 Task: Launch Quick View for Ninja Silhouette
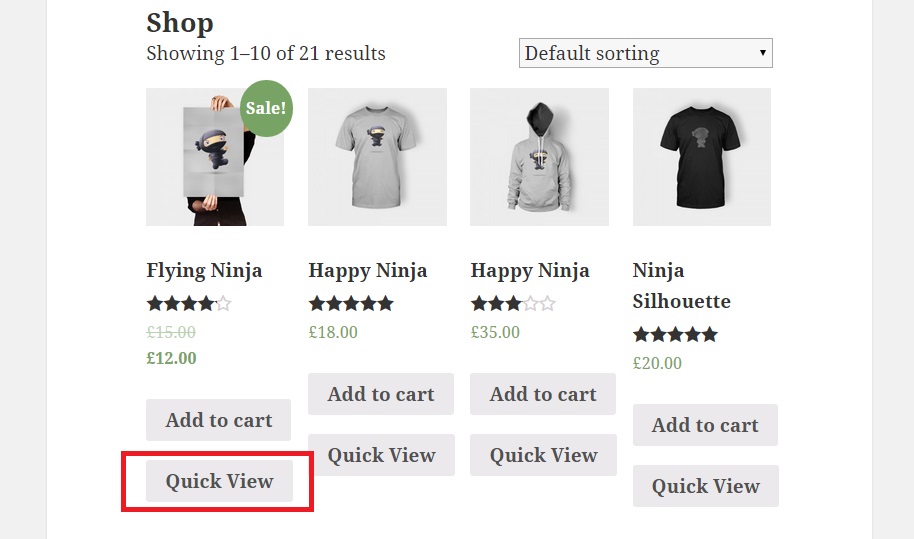[x=705, y=486]
